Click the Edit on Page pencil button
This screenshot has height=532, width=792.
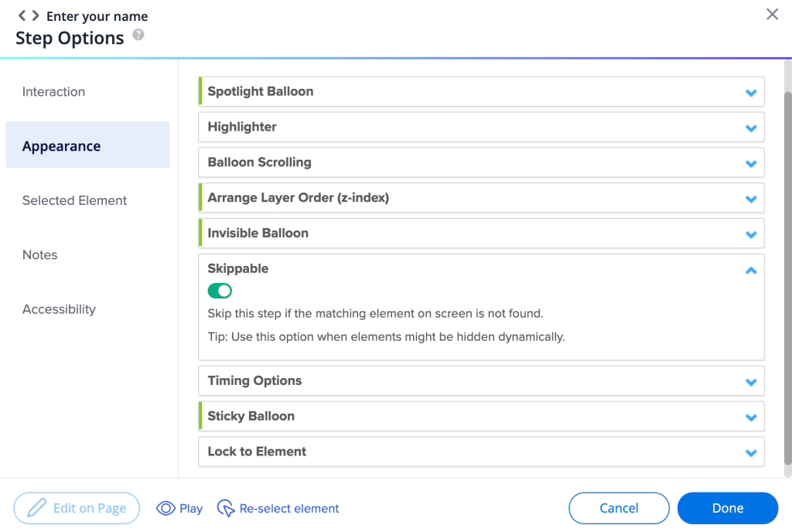(77, 508)
